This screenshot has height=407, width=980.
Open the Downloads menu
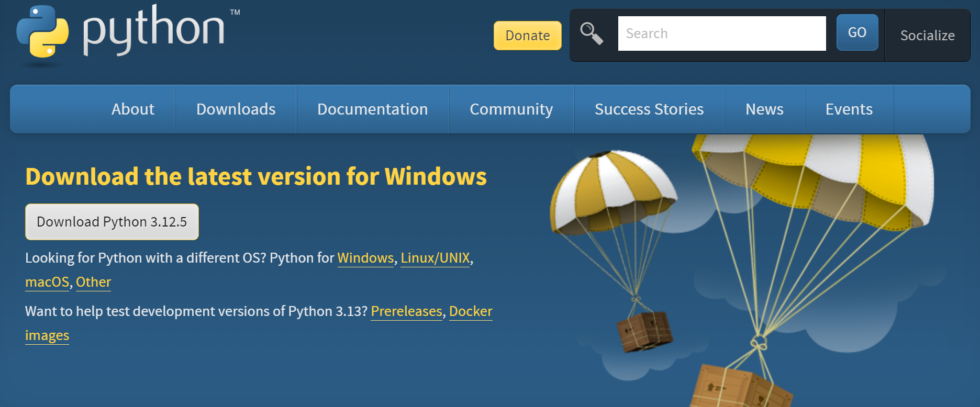click(x=236, y=109)
